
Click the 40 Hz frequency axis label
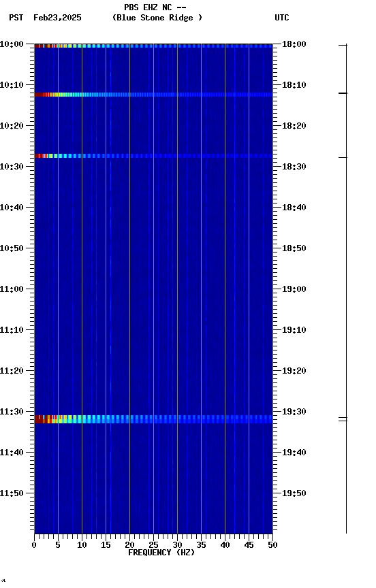[225, 545]
